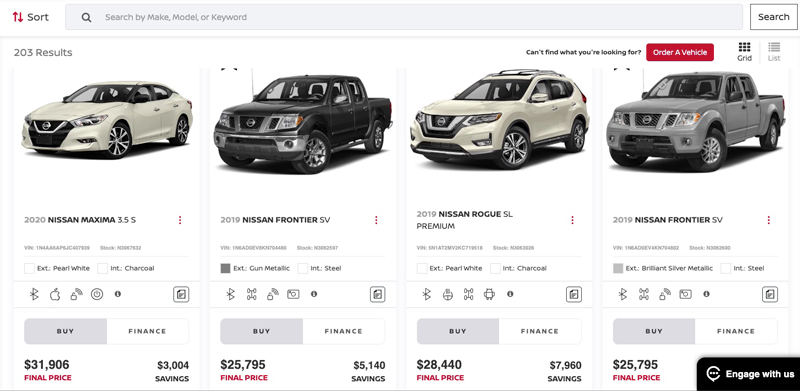Open three-dot menu on Nissan Maxima card

click(180, 220)
